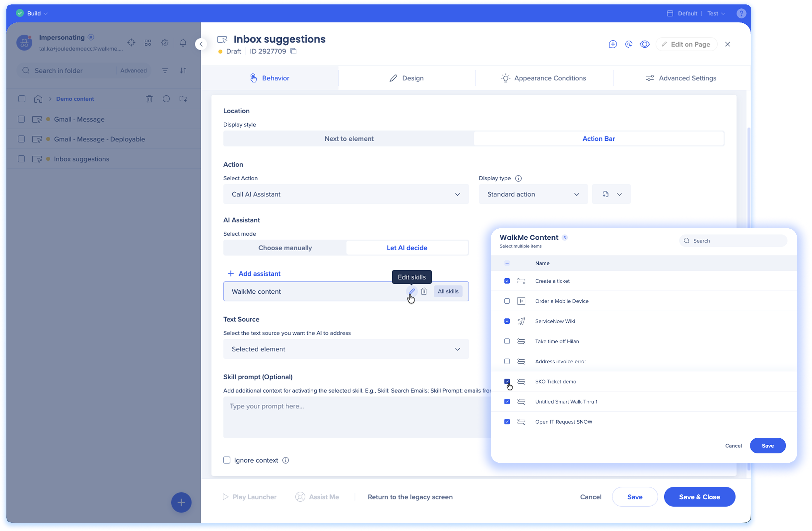Click the pencil Edit skills icon

point(412,291)
